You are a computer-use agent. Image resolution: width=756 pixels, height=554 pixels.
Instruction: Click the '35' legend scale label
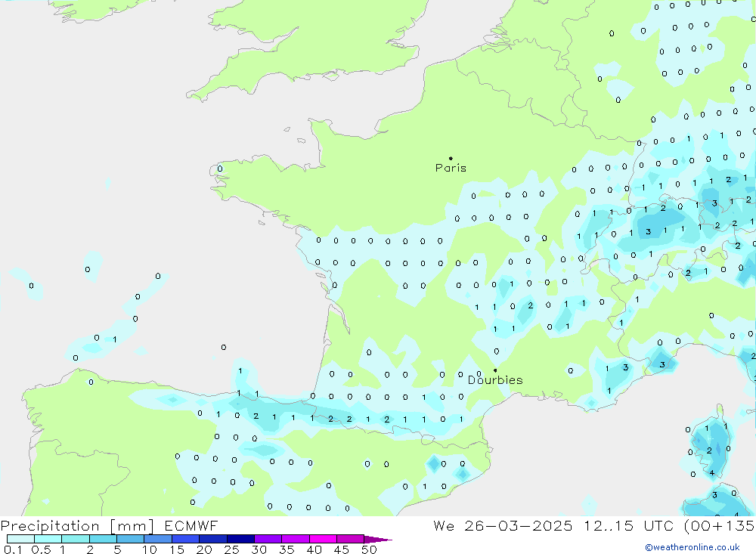point(287,549)
